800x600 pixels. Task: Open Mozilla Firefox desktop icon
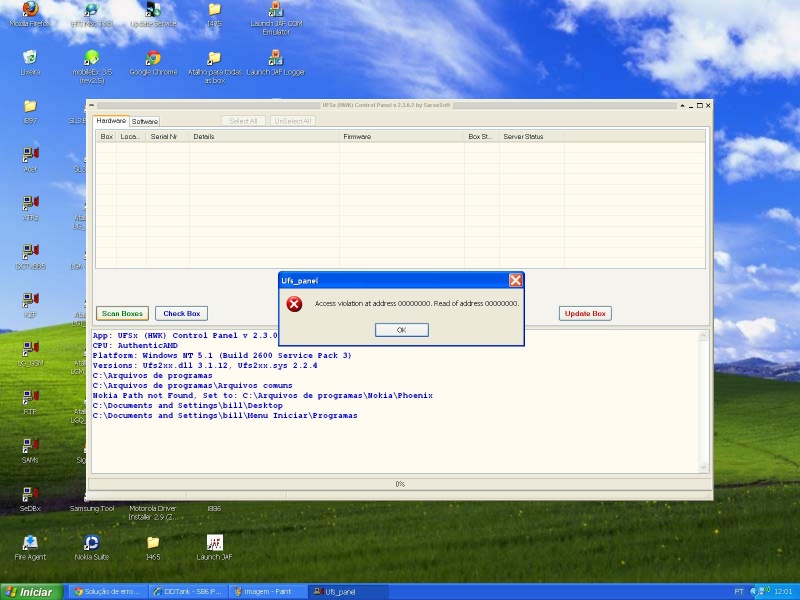(x=30, y=15)
